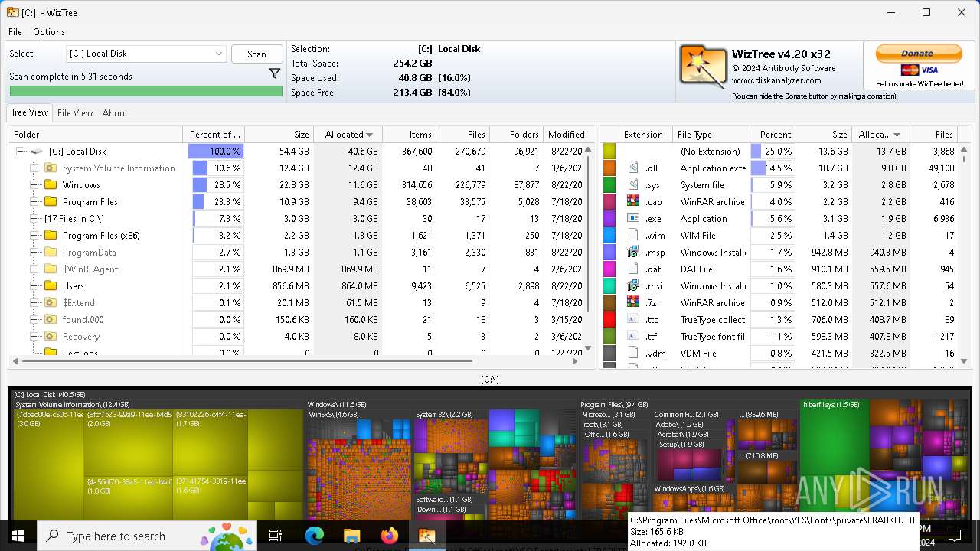Click the .sys file type icon
Image resolution: width=980 pixels, height=551 pixels.
[x=633, y=184]
